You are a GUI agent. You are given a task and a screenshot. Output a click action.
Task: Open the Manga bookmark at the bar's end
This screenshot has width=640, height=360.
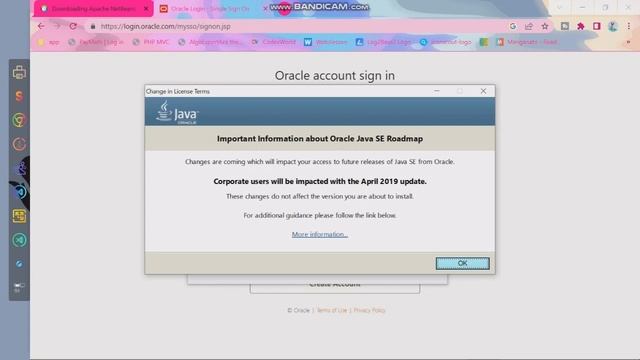point(527,42)
